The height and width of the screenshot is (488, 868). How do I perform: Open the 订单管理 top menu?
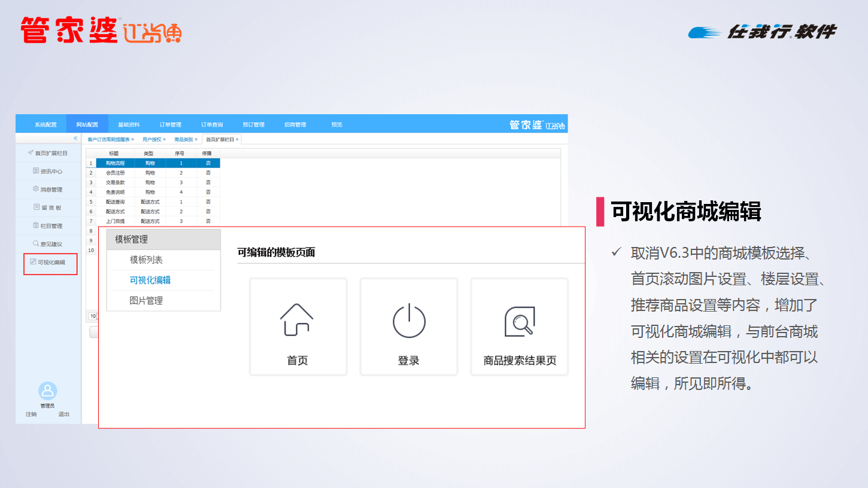(x=170, y=124)
